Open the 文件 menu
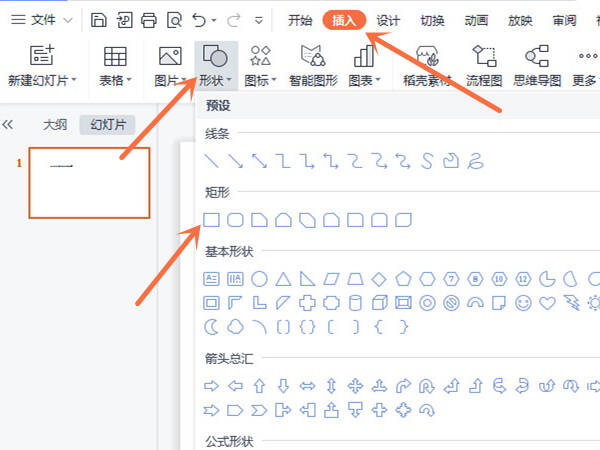 (x=41, y=20)
